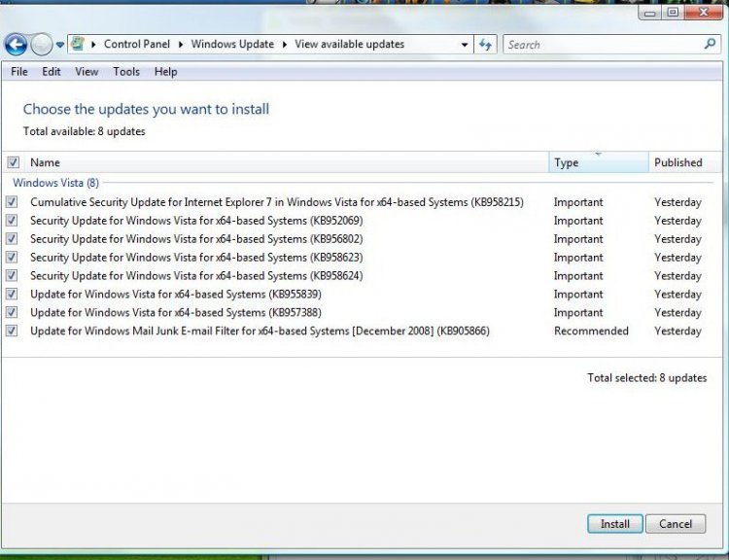This screenshot has height=560, width=729.
Task: Select the Security Update (KB952069) row text
Action: pos(196,221)
